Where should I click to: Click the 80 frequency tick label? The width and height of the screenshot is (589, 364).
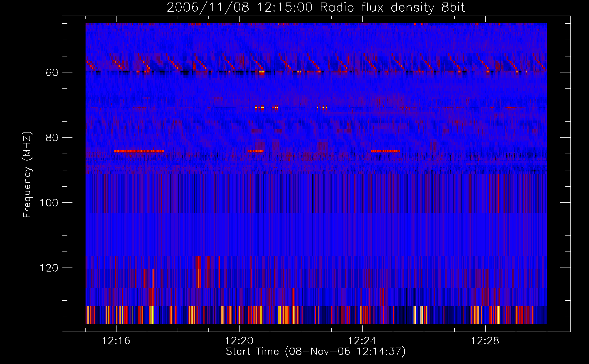pyautogui.click(x=52, y=138)
